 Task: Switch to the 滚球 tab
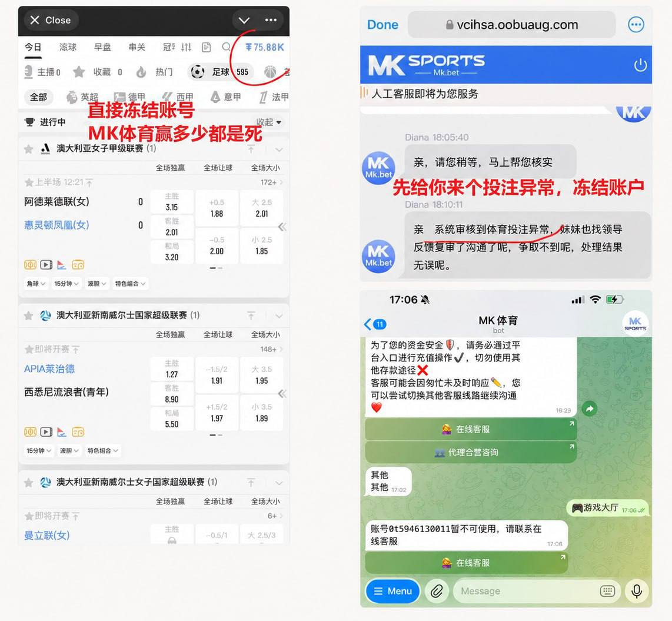click(68, 47)
